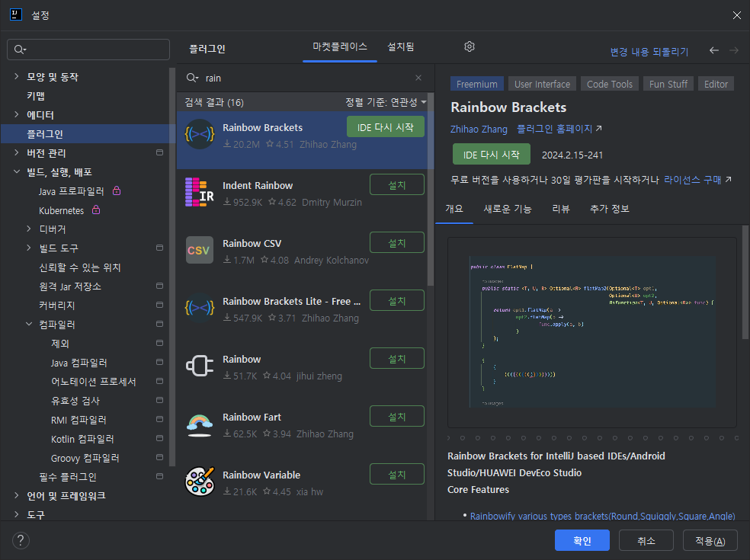Open the 플러그인 홈페이지 link
Screen dimensions: 750x560
[559, 129]
